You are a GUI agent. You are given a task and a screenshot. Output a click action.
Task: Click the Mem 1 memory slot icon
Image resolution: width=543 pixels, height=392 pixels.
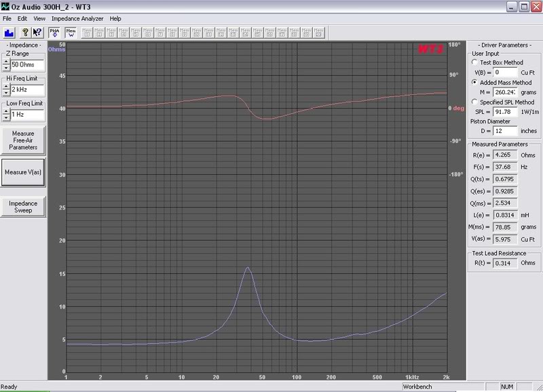88,32
